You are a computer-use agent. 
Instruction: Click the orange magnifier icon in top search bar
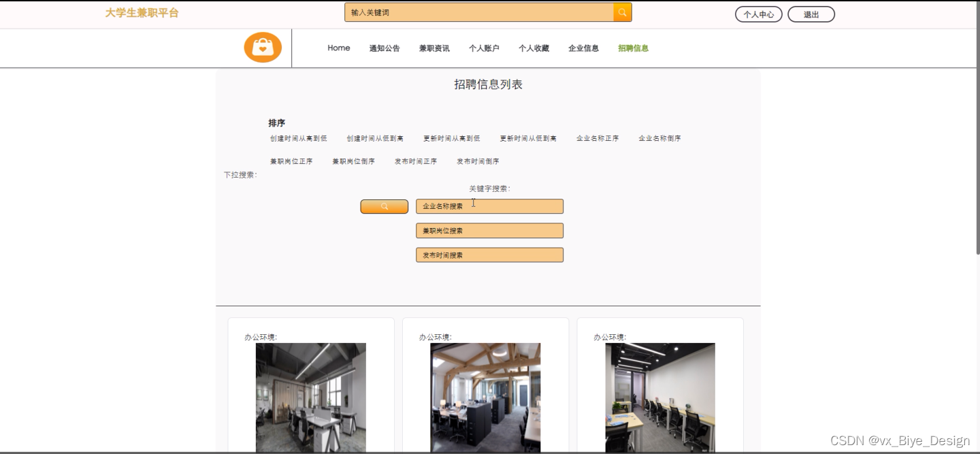point(623,12)
